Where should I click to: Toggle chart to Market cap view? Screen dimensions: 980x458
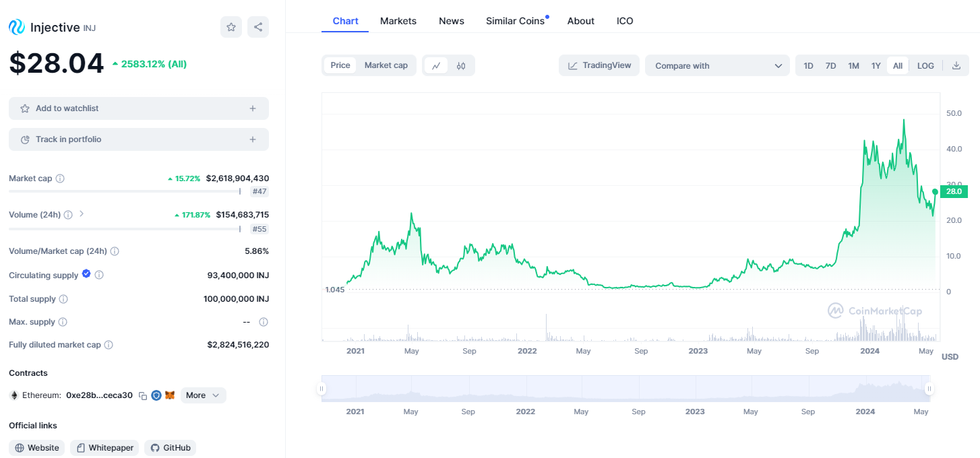386,65
